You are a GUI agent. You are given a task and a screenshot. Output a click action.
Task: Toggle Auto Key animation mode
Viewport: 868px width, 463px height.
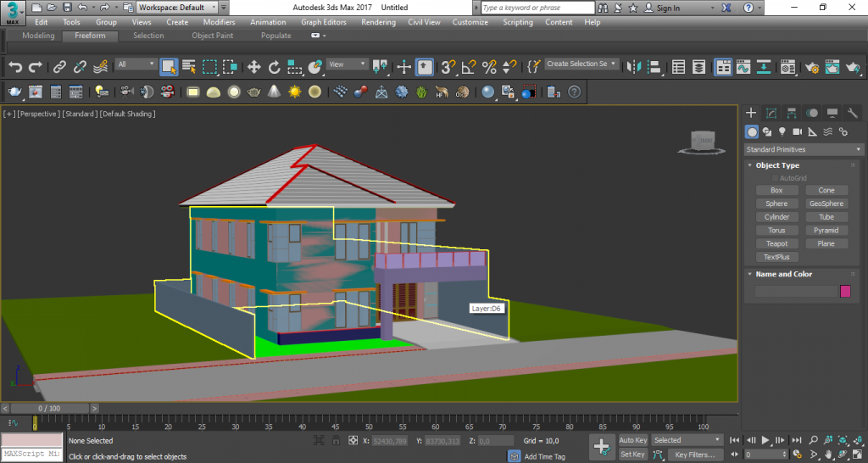(x=632, y=440)
